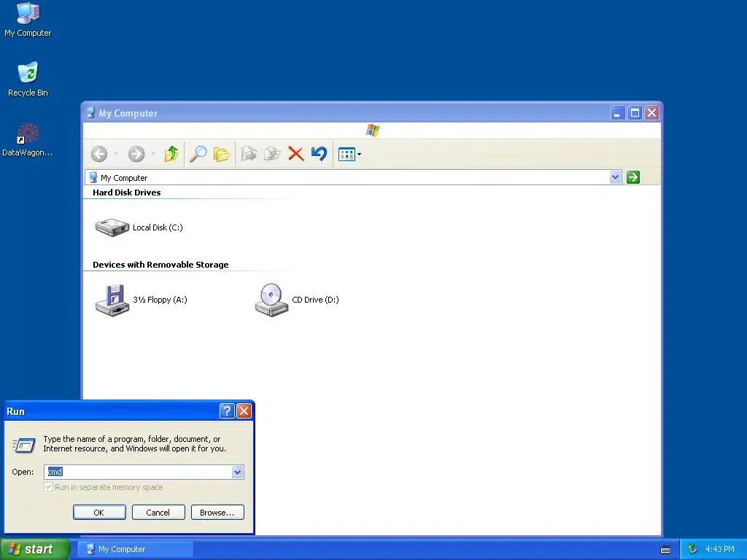Select the DataWagon desktop shortcut
The image size is (747, 560).
(27, 139)
